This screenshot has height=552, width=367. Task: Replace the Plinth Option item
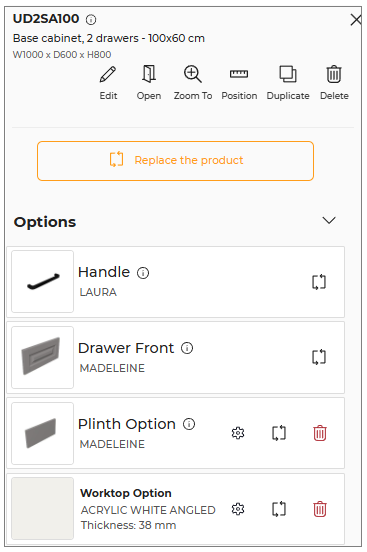(x=279, y=433)
